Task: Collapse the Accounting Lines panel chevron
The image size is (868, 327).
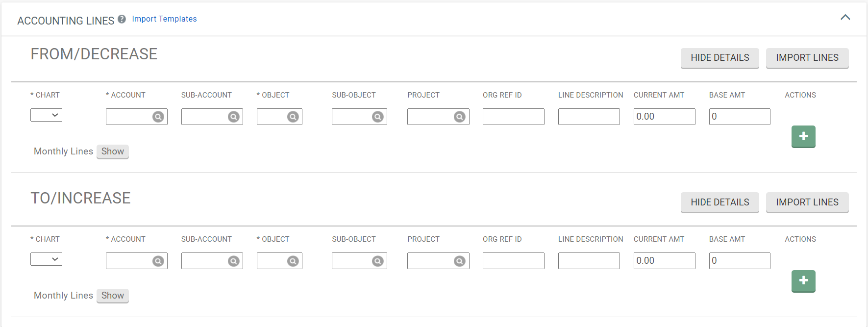Action: pos(845,18)
